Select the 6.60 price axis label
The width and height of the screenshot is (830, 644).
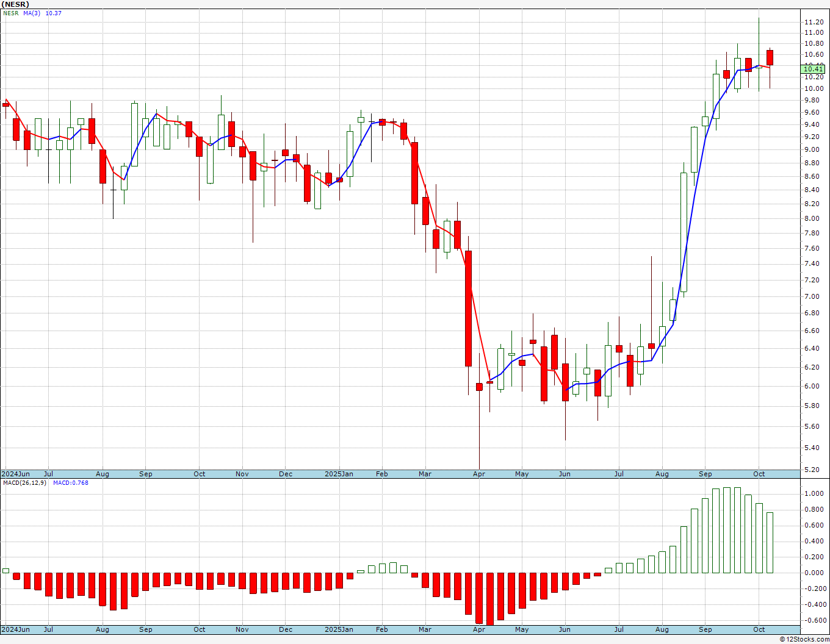tap(812, 331)
